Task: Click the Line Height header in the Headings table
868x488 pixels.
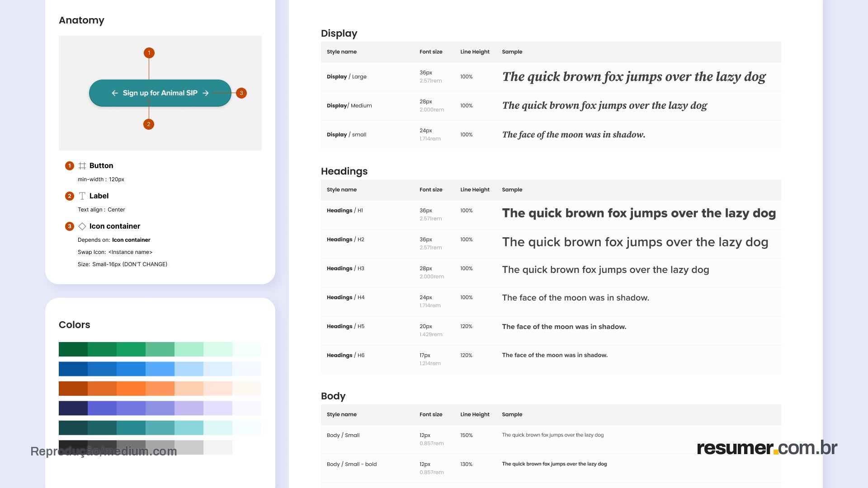Action: tap(475, 190)
